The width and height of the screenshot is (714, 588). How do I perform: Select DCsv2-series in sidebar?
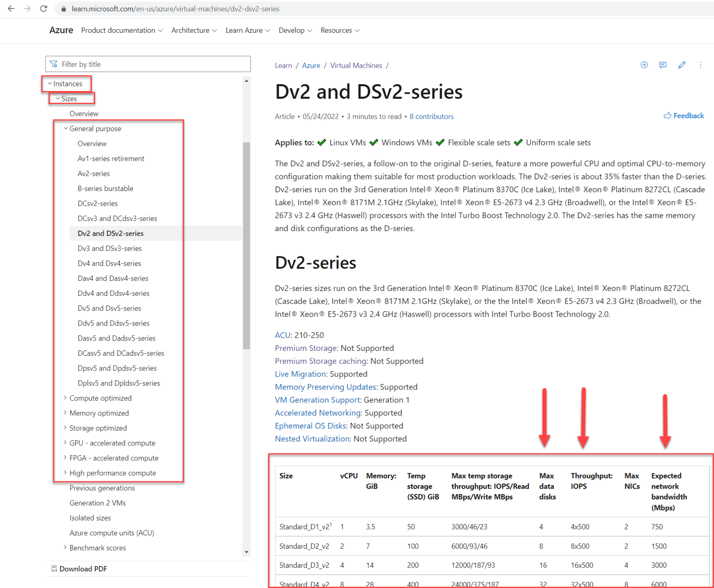(98, 203)
